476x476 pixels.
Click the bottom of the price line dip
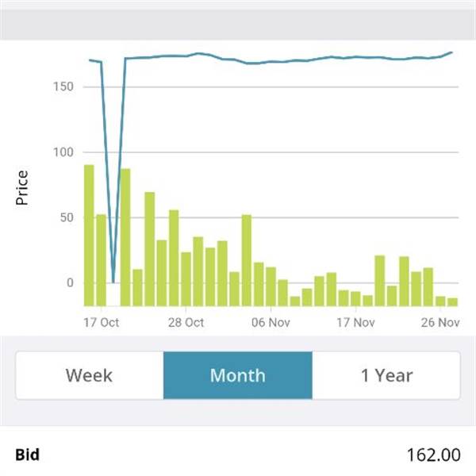click(x=113, y=280)
